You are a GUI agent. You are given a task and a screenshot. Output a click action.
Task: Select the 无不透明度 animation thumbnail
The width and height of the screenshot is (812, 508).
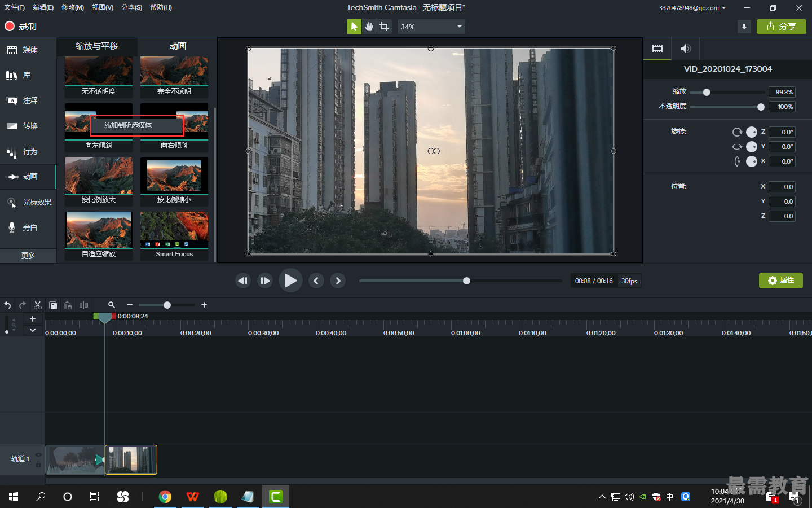99,77
